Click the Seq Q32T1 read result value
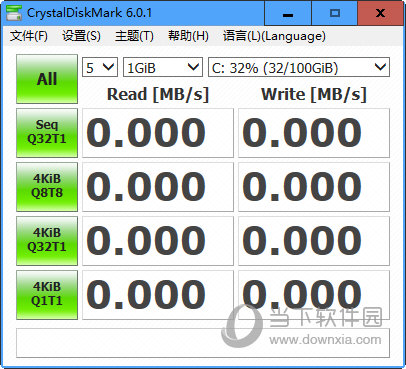Viewport: 406px width, 369px height. pyautogui.click(x=158, y=133)
